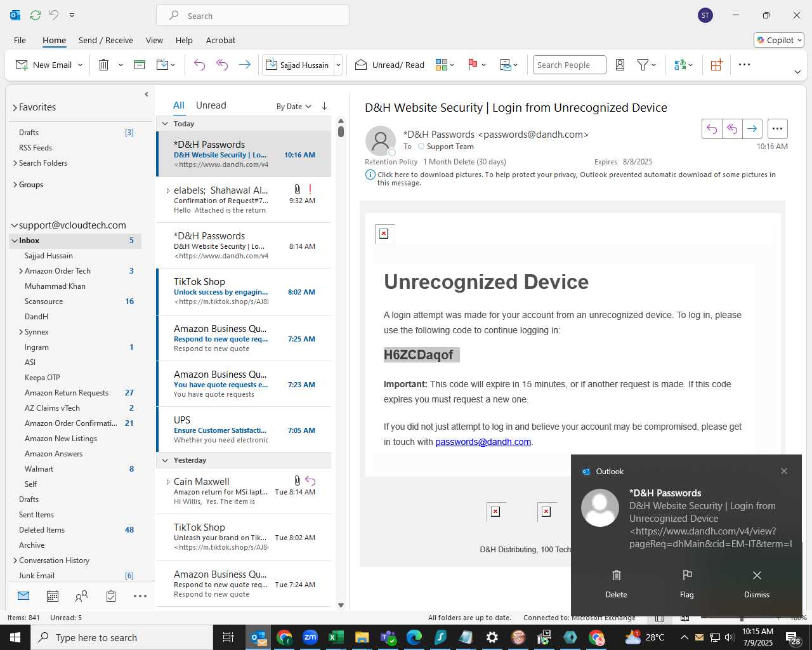The image size is (812, 650).
Task: Click Dismiss in the Outlook notification
Action: pos(757,584)
